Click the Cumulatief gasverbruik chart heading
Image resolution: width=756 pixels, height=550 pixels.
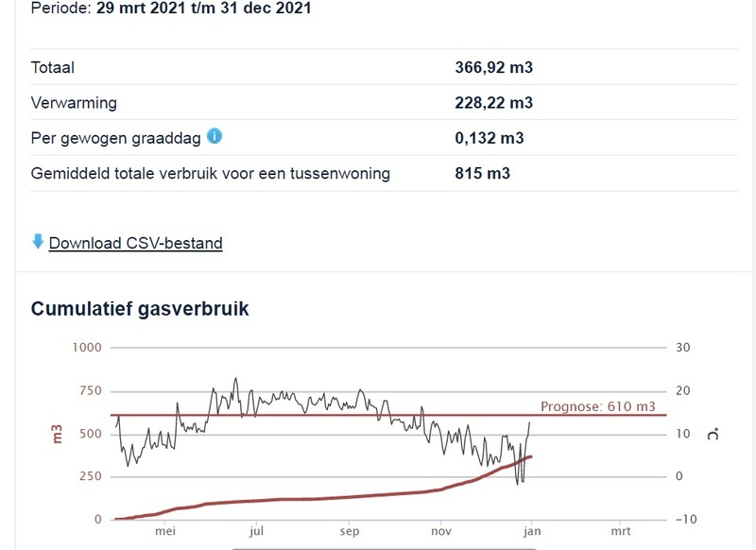[x=140, y=309]
